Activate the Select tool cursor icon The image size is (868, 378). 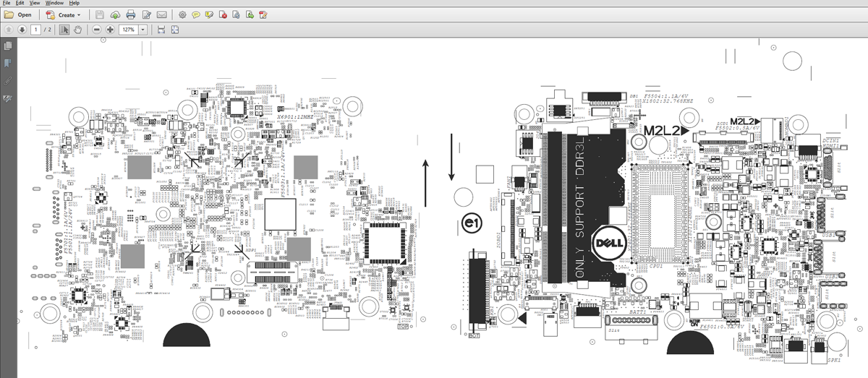pos(64,30)
